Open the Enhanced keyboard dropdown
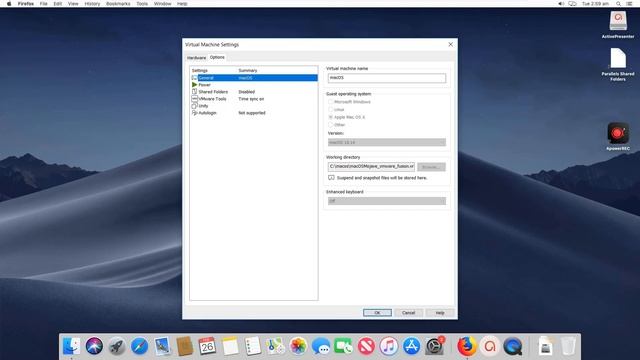This screenshot has height=360, width=640. (x=387, y=201)
